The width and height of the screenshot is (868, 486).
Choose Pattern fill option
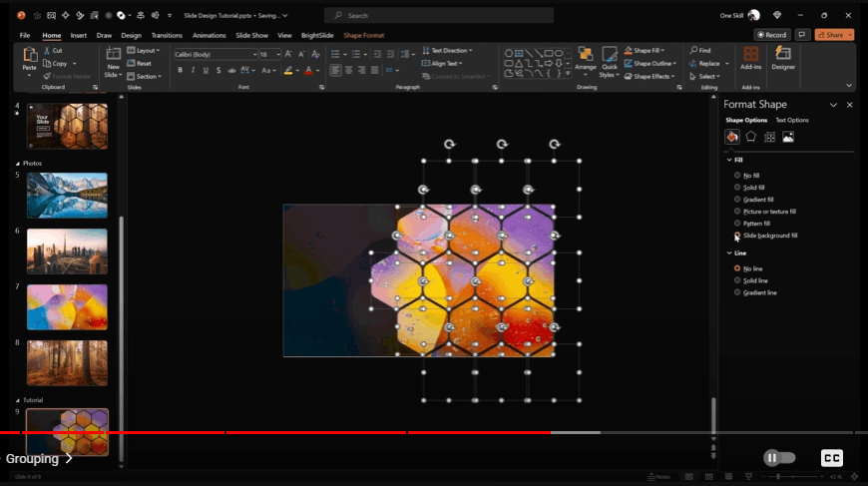click(x=751, y=224)
